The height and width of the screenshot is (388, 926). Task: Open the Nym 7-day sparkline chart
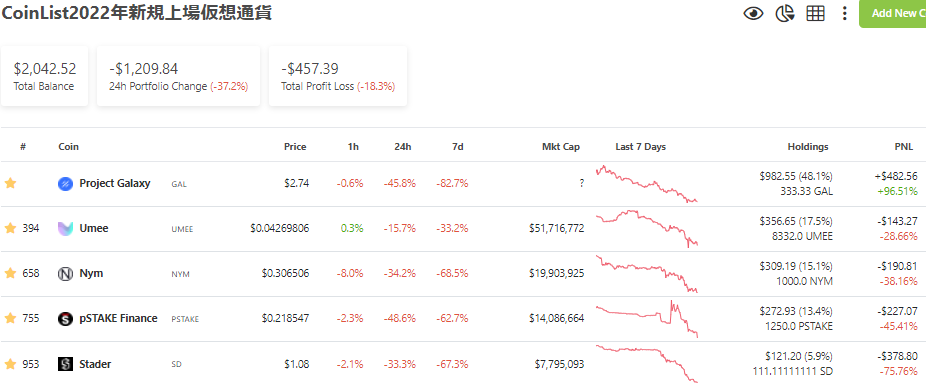click(647, 274)
